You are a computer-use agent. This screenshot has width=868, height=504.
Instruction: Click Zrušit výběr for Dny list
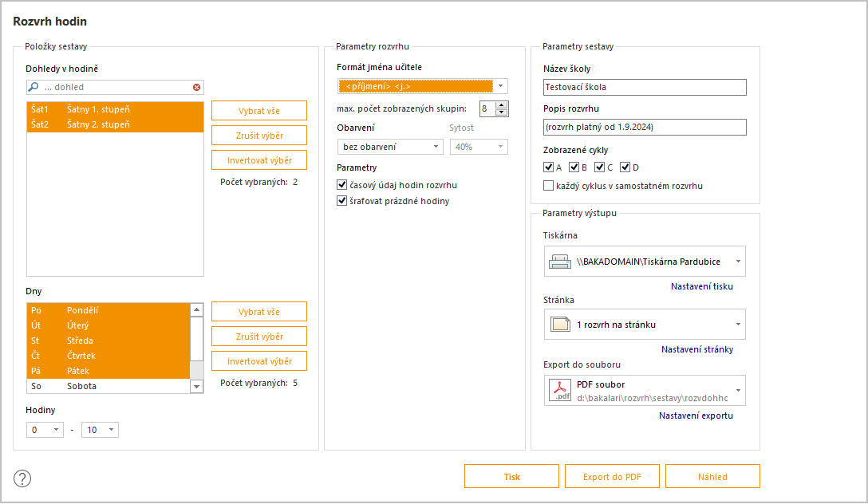[259, 337]
